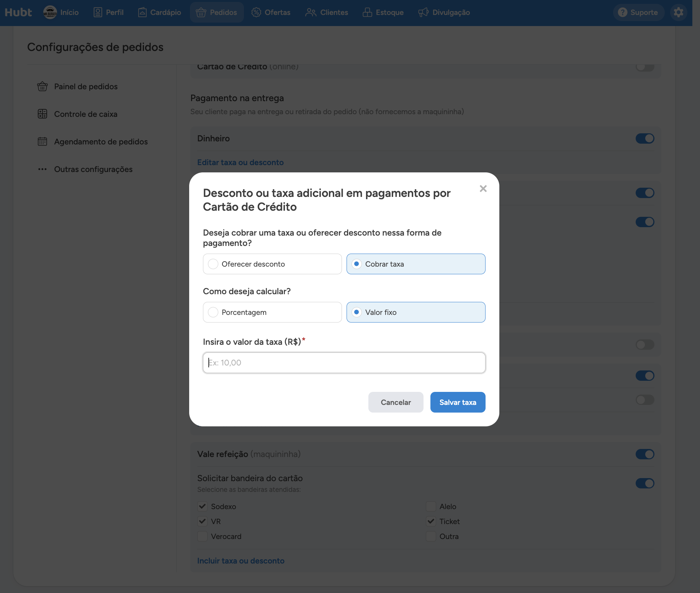Uncheck the Ticket checkbox
This screenshot has width=700, height=593.
(431, 521)
